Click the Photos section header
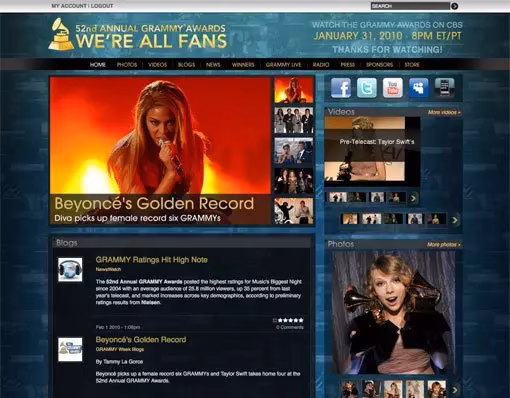 [341, 244]
